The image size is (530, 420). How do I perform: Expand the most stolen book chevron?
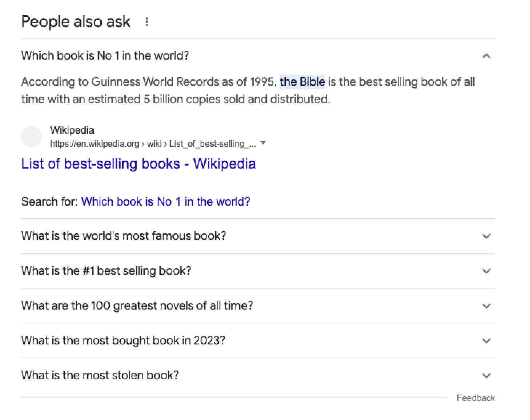(x=486, y=376)
